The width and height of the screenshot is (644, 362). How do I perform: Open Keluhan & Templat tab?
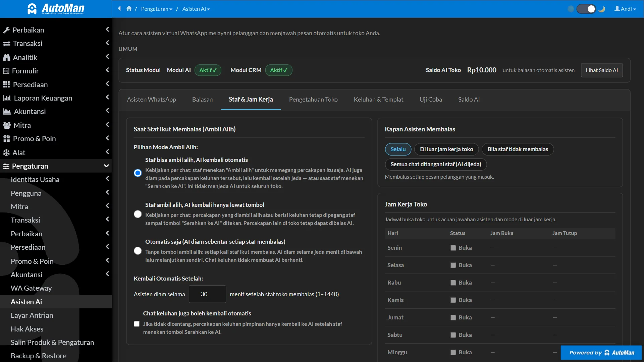click(x=378, y=100)
